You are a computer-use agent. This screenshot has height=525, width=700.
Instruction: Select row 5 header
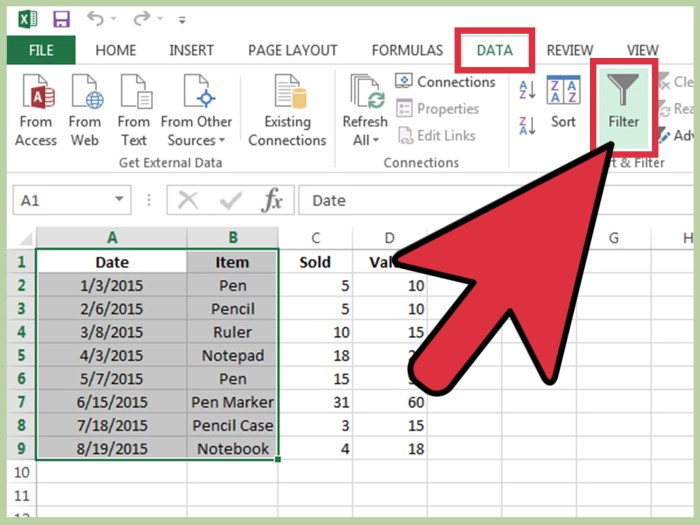[21, 355]
